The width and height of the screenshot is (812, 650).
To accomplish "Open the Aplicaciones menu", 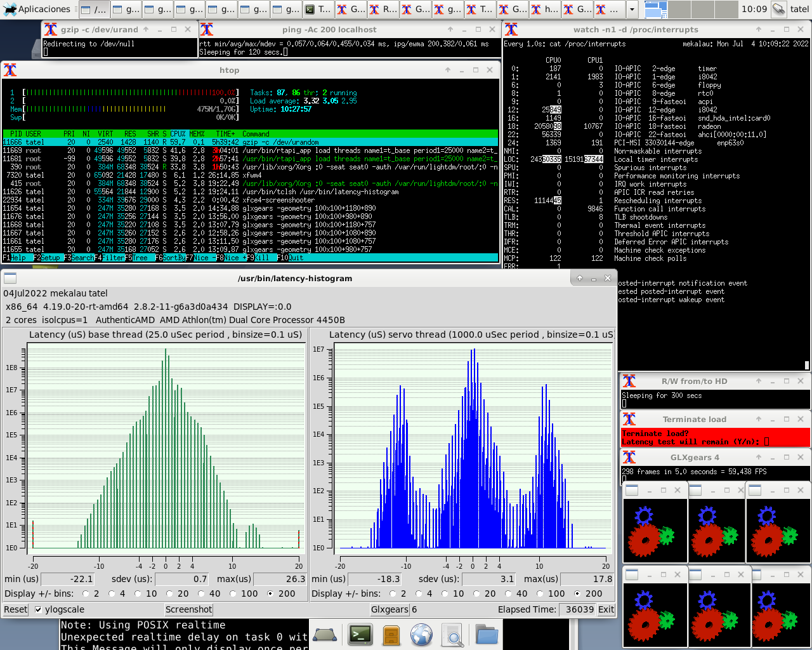I will (x=37, y=9).
